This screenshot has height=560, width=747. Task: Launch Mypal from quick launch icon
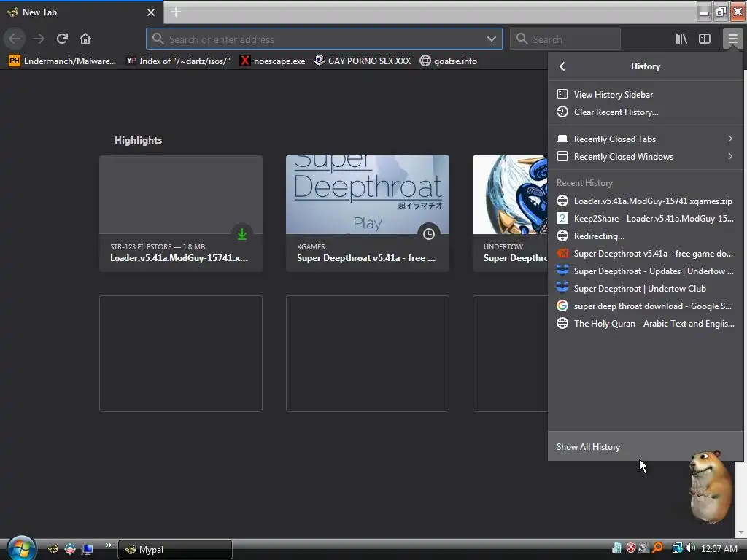[x=53, y=550]
